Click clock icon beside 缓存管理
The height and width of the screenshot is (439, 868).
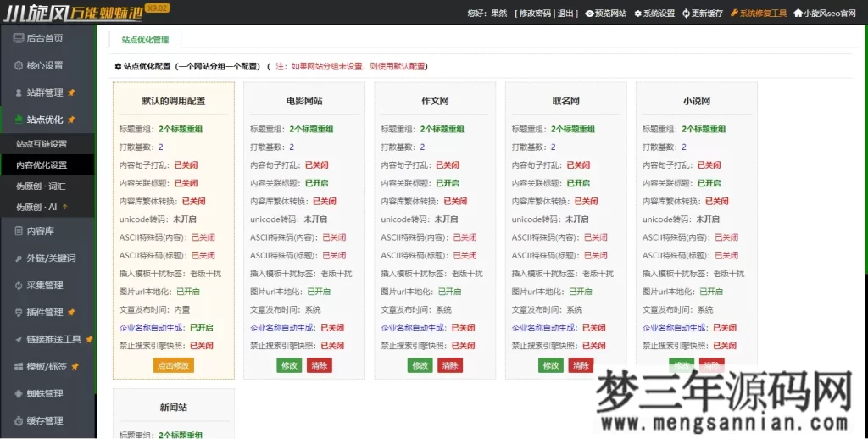tap(19, 420)
